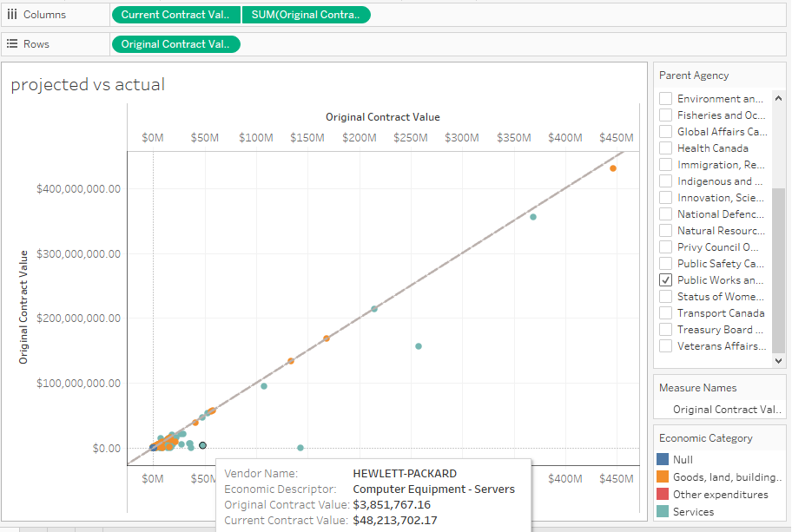This screenshot has height=532, width=792.
Task: Select the teal Services legend swatch
Action: pos(661,509)
